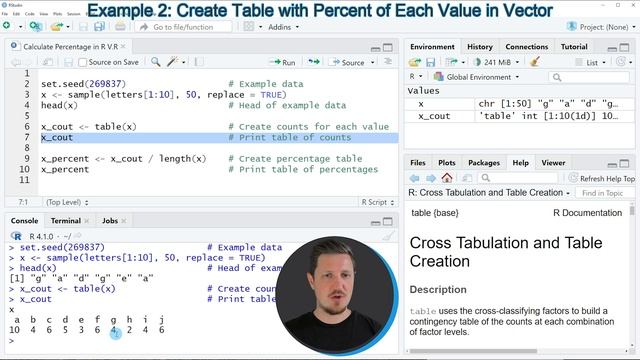Switch to the Files tab
The image size is (640, 360).
coord(418,162)
